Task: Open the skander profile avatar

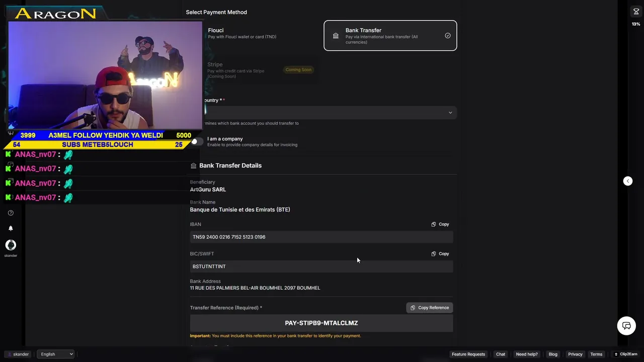Action: pyautogui.click(x=11, y=245)
